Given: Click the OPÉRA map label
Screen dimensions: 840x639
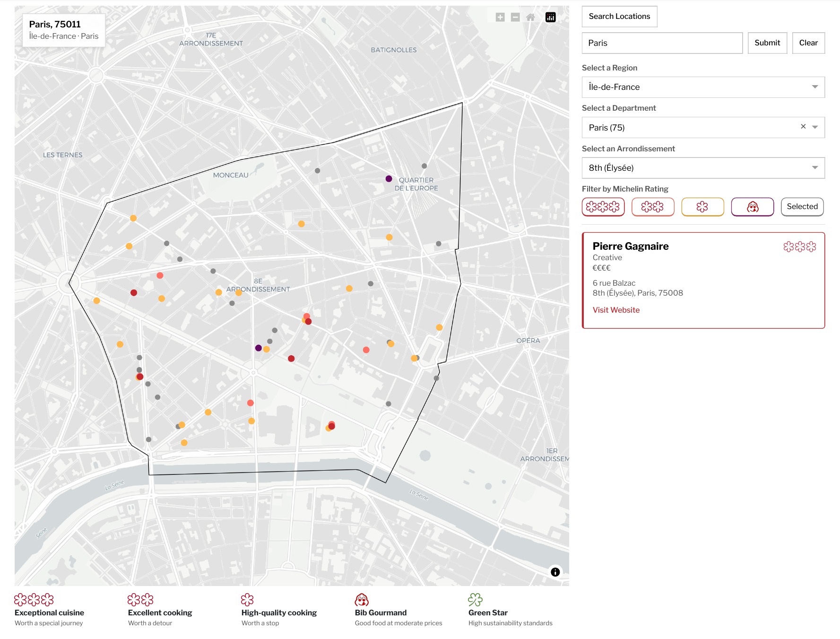Looking at the screenshot, I should (528, 341).
